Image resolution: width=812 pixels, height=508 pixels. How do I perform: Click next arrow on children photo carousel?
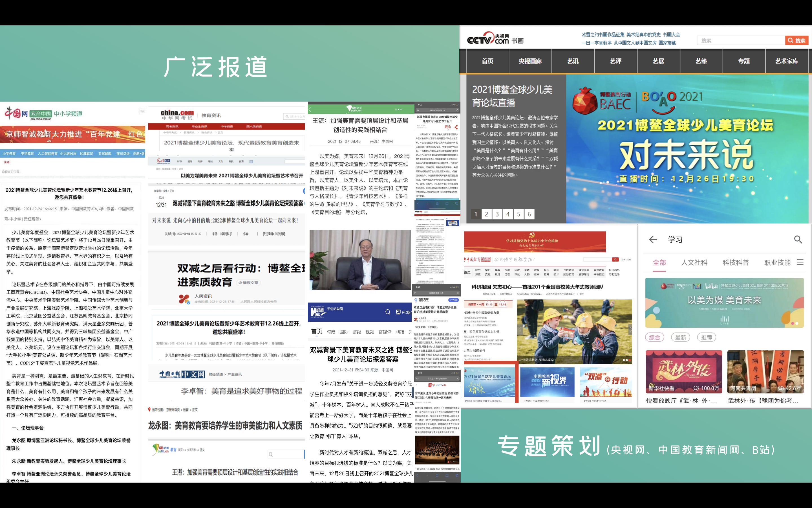pyautogui.click(x=630, y=330)
